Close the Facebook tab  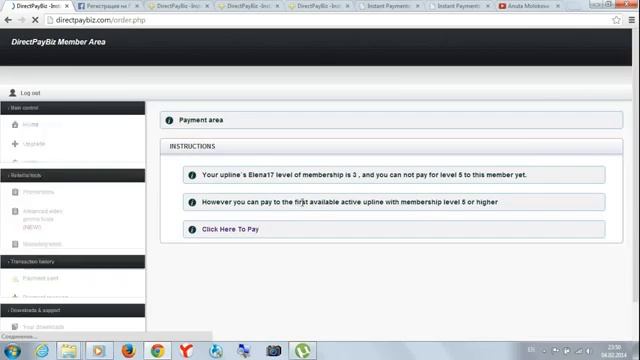point(137,6)
